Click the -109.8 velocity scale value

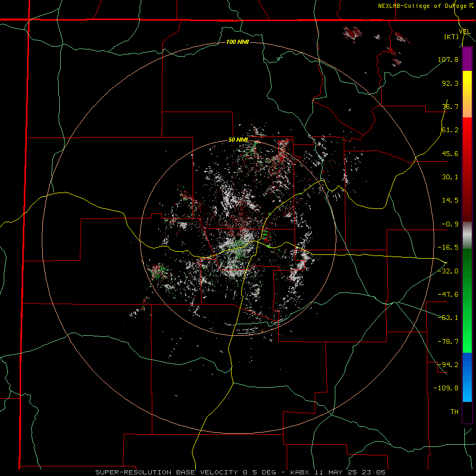click(x=446, y=388)
